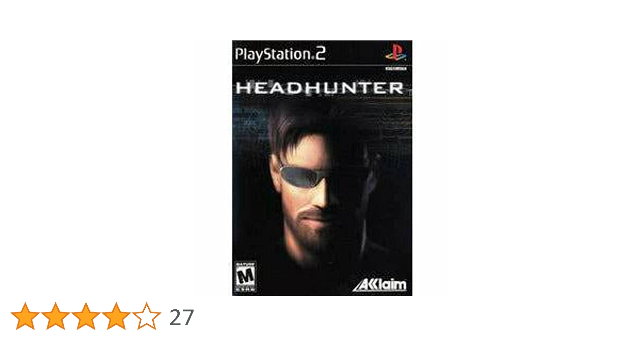
Task: Open the Headhunter game cover image
Action: [x=322, y=168]
